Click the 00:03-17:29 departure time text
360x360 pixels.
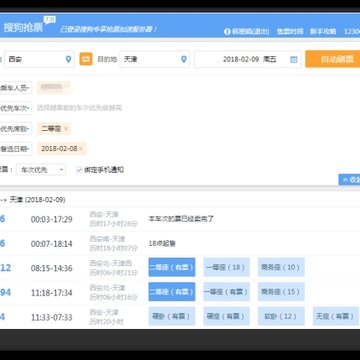click(52, 219)
